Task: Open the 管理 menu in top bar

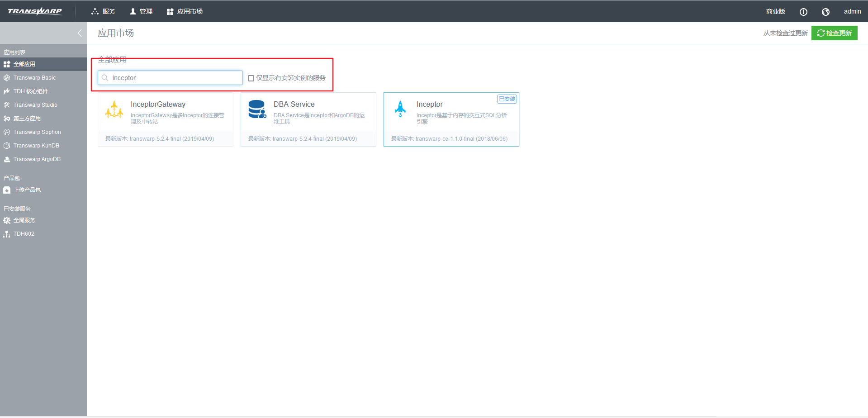Action: coord(141,11)
